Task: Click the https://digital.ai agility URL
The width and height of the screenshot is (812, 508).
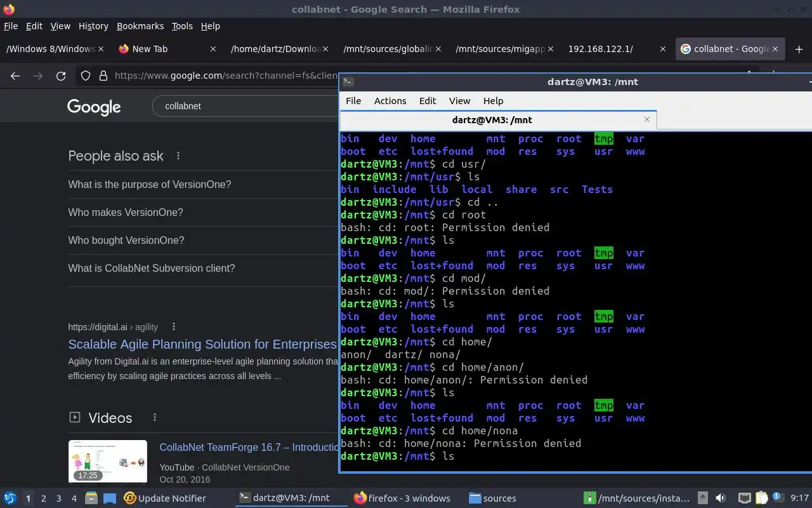Action: pos(113,327)
